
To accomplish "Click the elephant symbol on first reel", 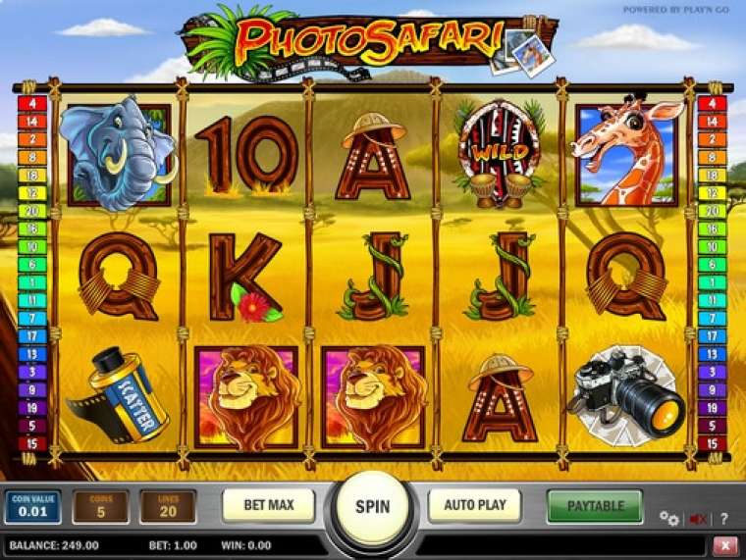I will tap(119, 154).
